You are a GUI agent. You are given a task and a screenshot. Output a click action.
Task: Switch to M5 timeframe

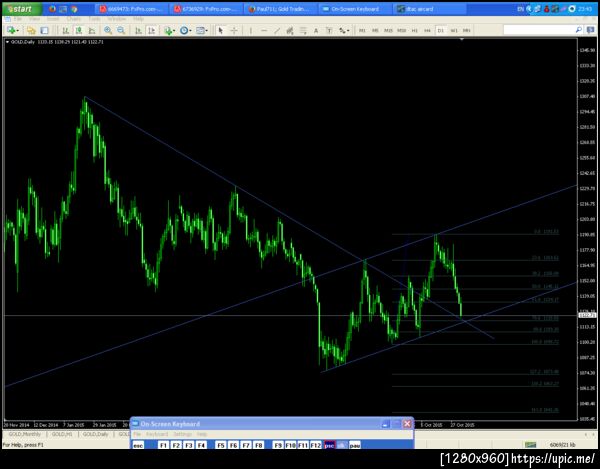375,30
